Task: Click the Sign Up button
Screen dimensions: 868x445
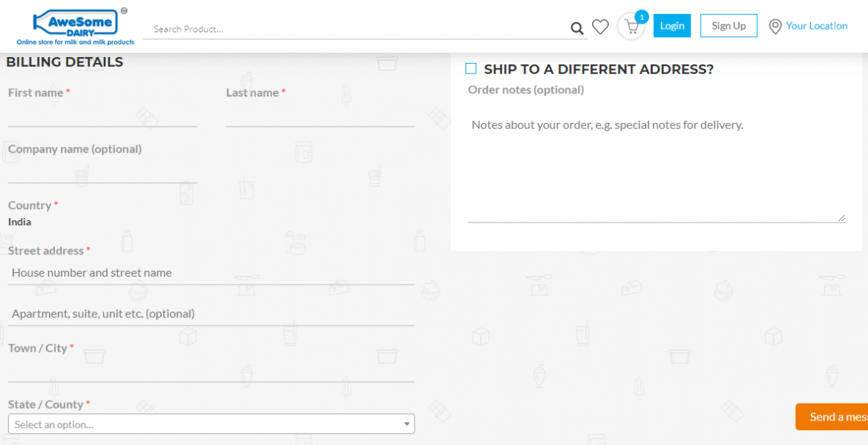Action: pos(729,26)
